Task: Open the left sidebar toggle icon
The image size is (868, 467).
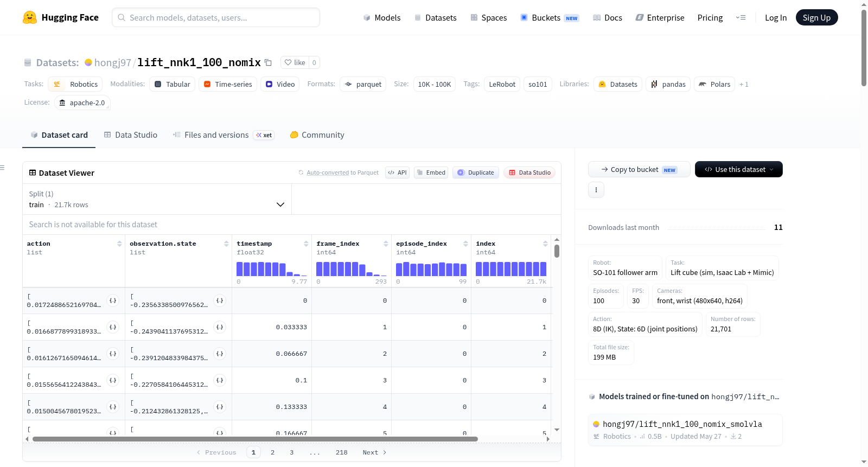Action: tap(3, 168)
